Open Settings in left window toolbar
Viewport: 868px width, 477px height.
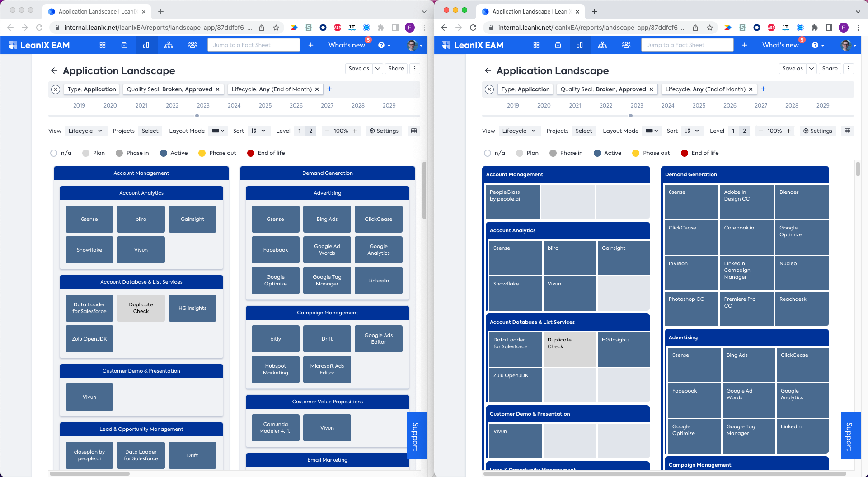tap(384, 131)
